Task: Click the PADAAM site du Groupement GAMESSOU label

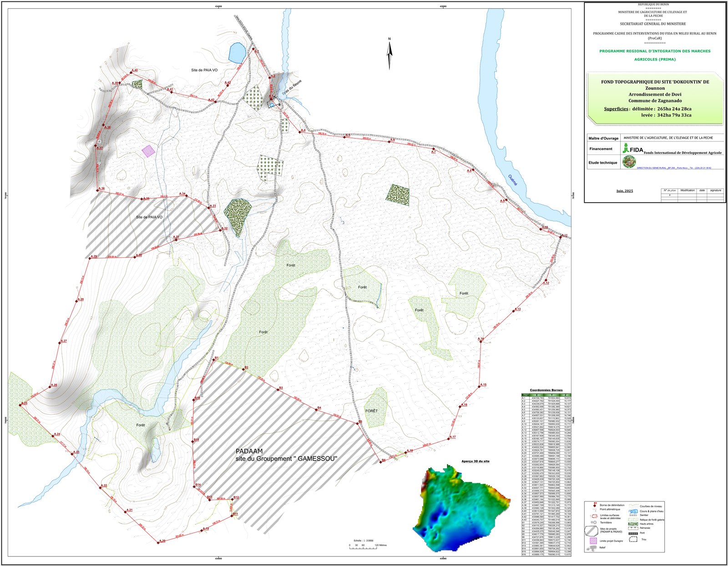Action: 287,455
